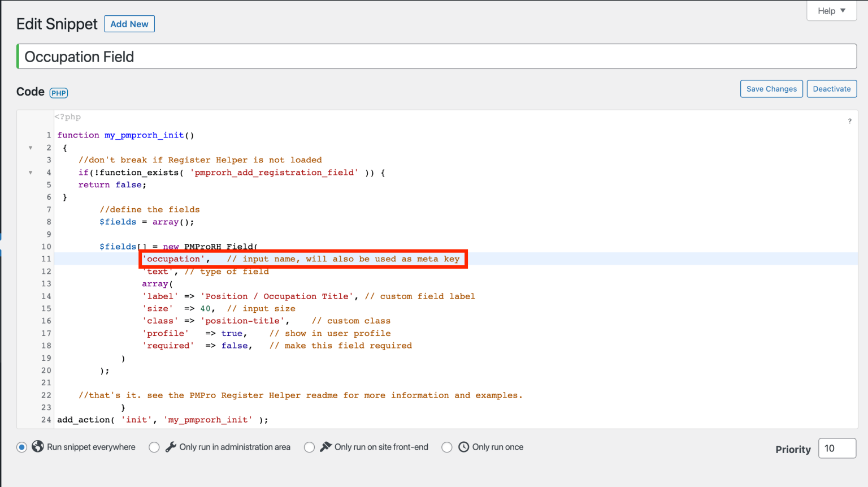The image size is (868, 487).
Task: Collapse the if-statement fold at line 4
Action: [x=31, y=172]
